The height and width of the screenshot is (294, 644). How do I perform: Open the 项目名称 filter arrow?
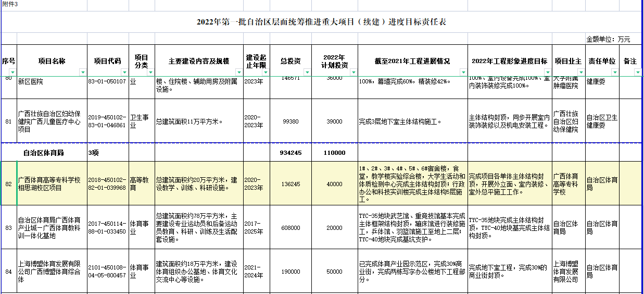[82, 72]
